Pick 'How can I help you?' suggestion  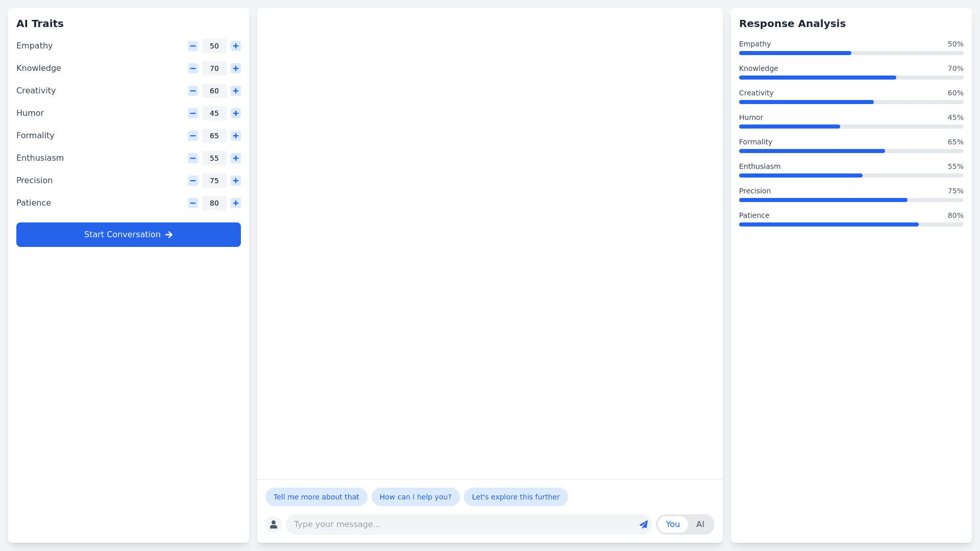coord(415,497)
